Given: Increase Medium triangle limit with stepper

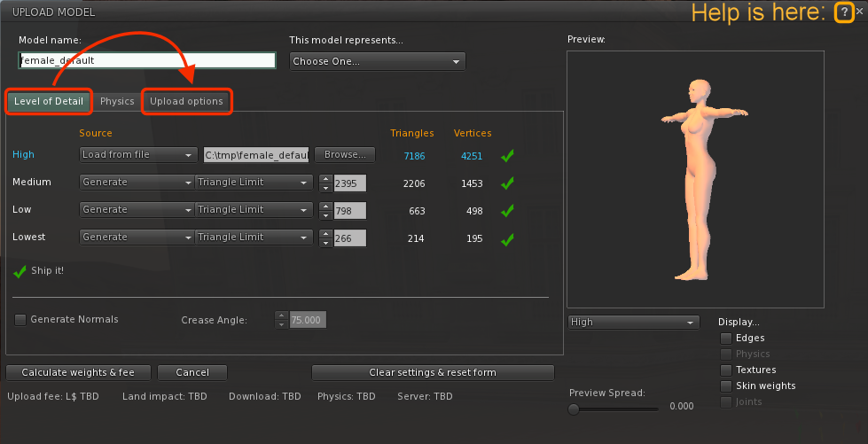Looking at the screenshot, I should click(325, 178).
